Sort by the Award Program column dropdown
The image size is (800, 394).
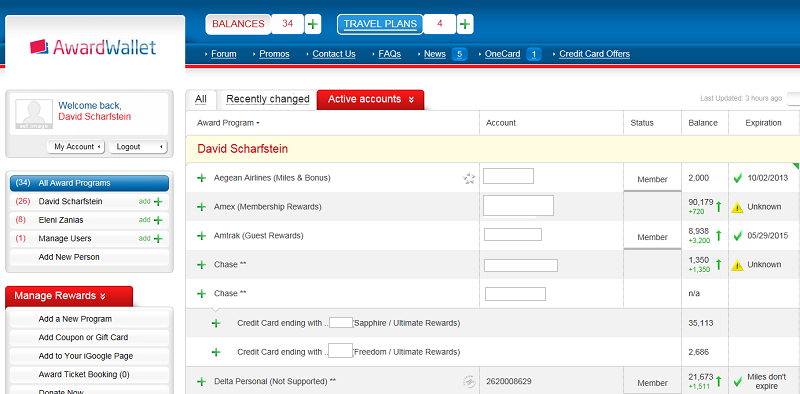click(228, 123)
